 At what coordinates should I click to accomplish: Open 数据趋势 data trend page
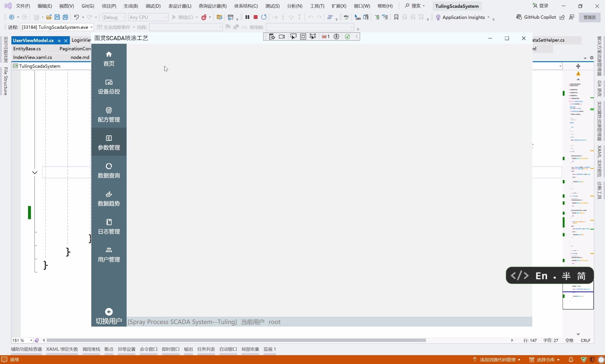tap(109, 199)
